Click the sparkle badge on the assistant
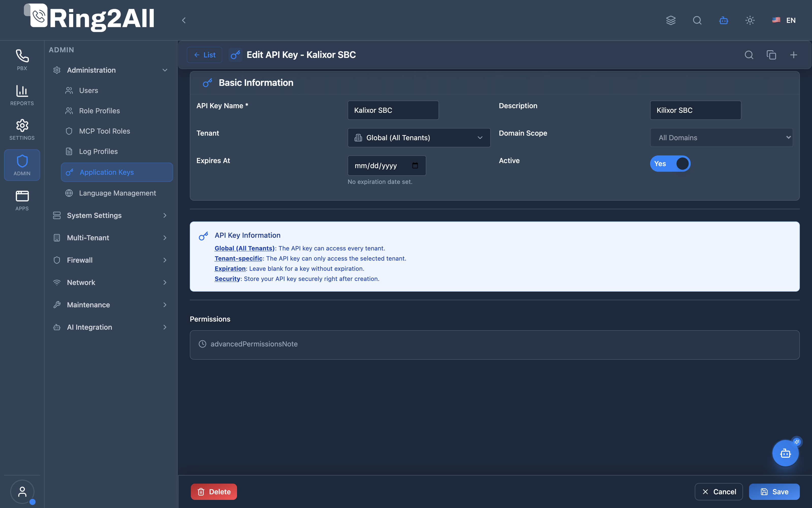This screenshot has height=508, width=812. pos(797,442)
